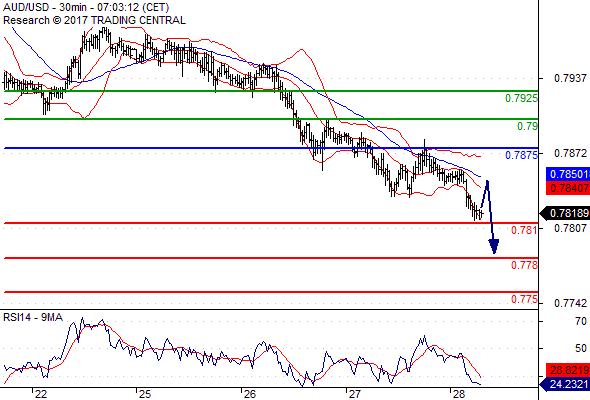Screen dimensions: 590x400
Task: Click the date marker 28 on time axis
Action: 459,394
